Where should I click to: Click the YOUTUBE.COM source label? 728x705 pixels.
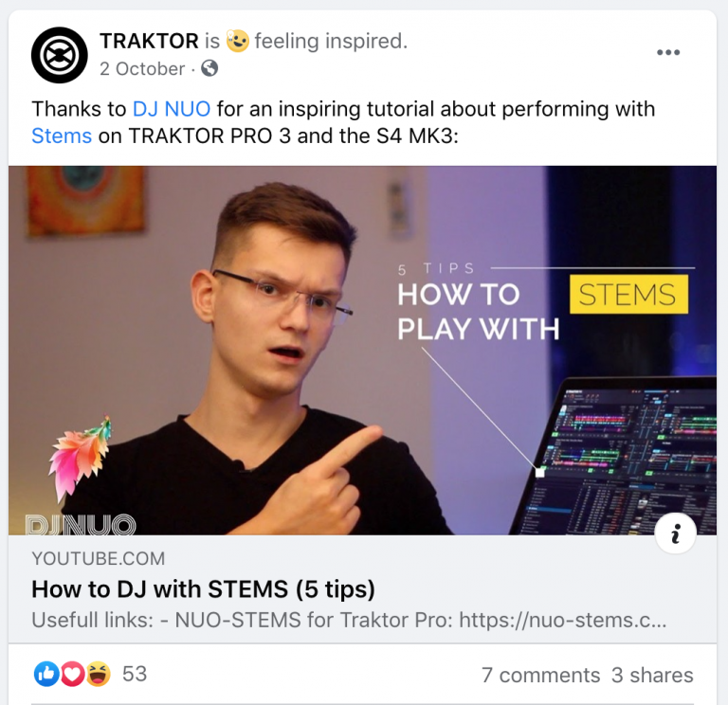[x=99, y=559]
